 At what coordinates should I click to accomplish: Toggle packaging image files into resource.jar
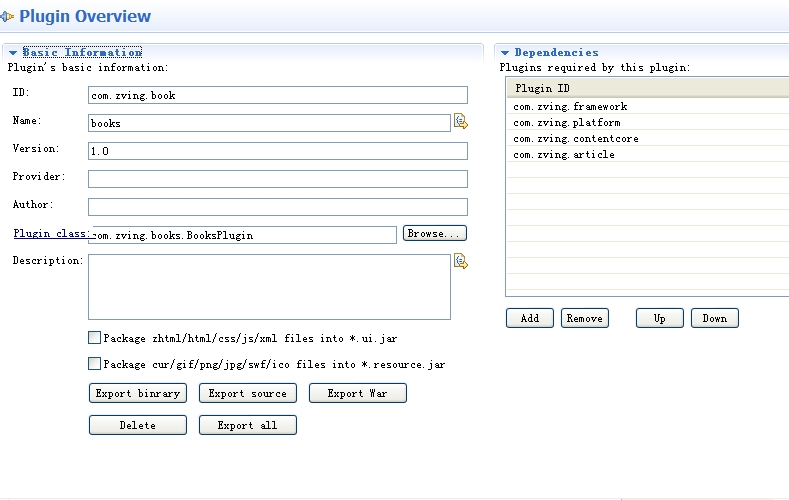(95, 364)
